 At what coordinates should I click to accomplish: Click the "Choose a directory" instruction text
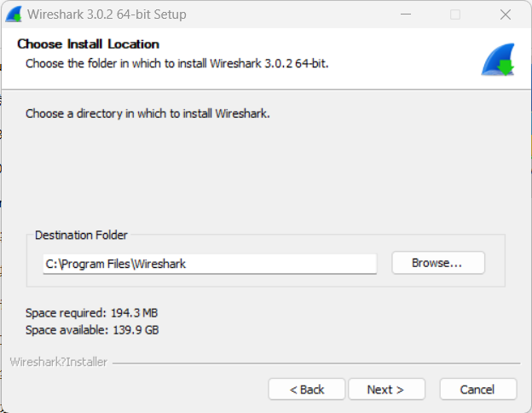pos(147,113)
